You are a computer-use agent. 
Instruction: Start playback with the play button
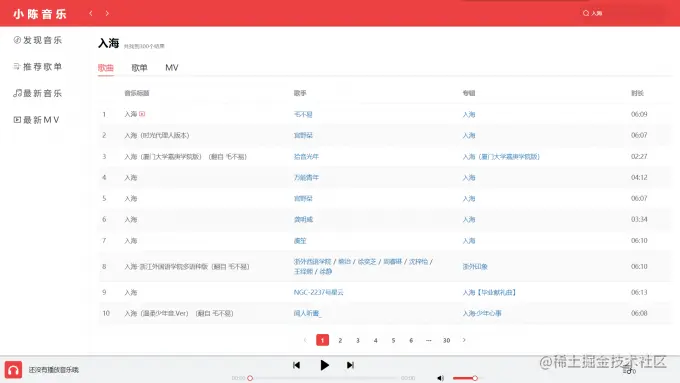(324, 365)
